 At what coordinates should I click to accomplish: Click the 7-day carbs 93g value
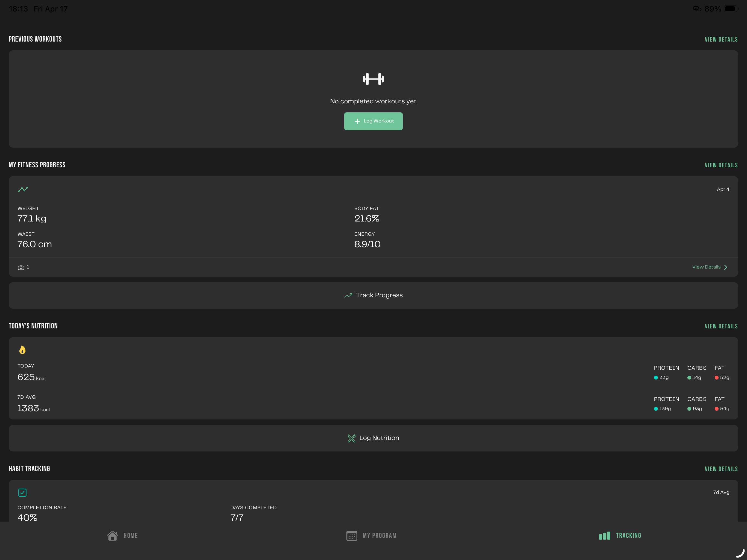point(697,409)
